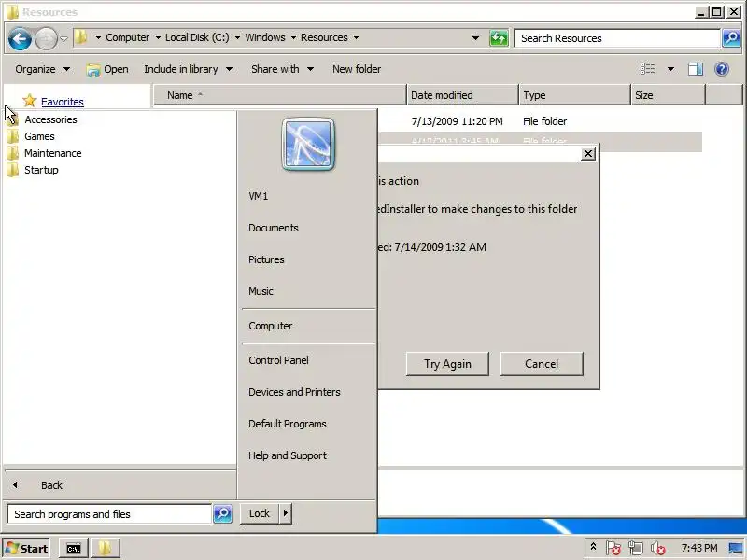Open Documents from the Start menu
Screen dimensions: 747x560
[x=274, y=228]
